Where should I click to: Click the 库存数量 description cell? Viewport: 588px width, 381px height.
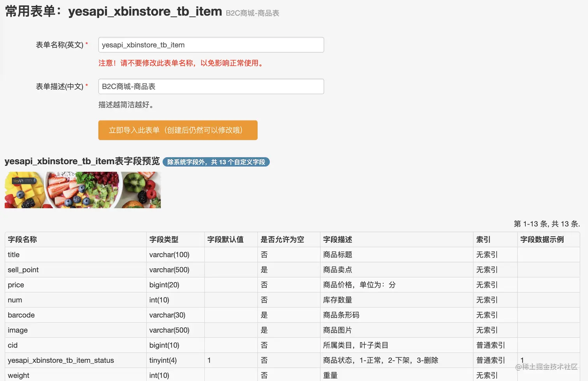tap(397, 300)
